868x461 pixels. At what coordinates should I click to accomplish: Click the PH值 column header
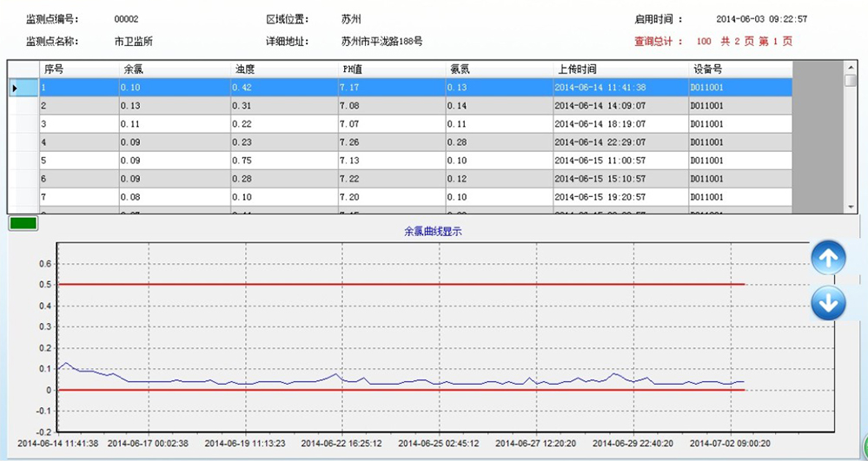(x=391, y=69)
